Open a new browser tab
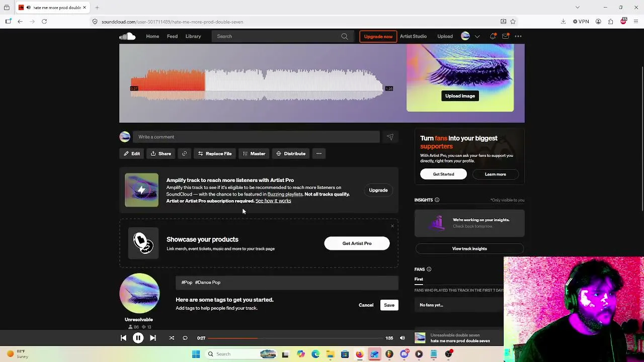Image resolution: width=644 pixels, height=362 pixels. pyautogui.click(x=97, y=8)
